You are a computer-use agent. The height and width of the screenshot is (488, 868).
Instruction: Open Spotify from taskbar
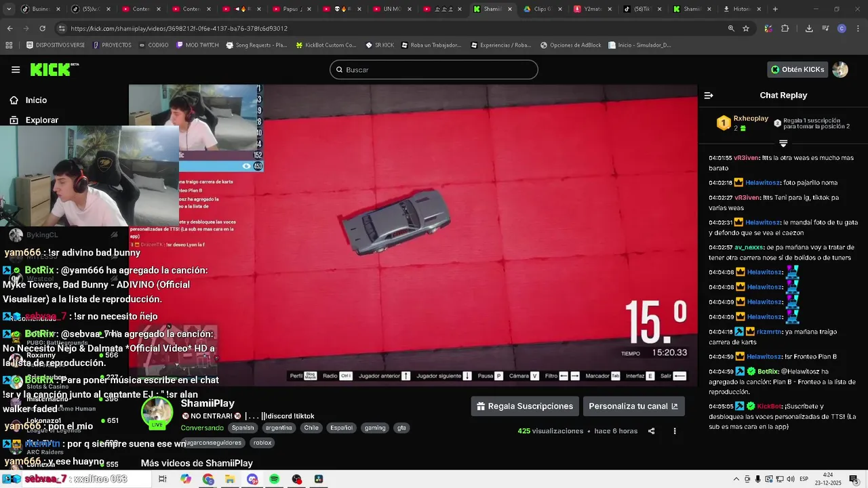pos(274,479)
